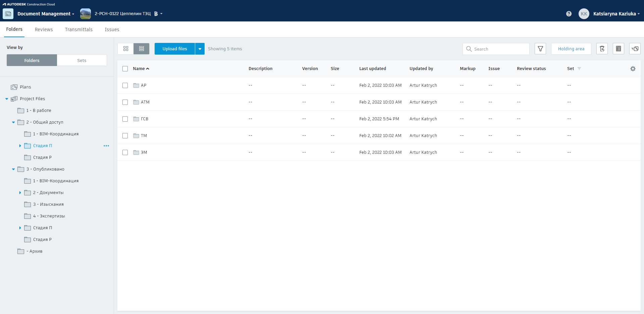
Task: Sort by Last updated column header
Action: [x=373, y=69]
